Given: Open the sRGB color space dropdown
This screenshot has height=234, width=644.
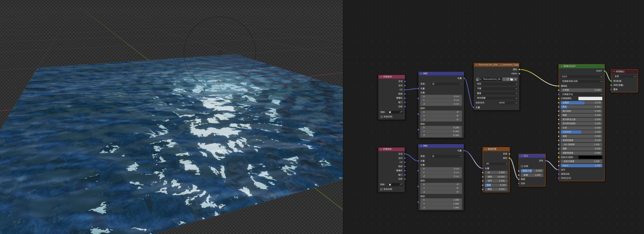Looking at the screenshot, I should (x=507, y=103).
